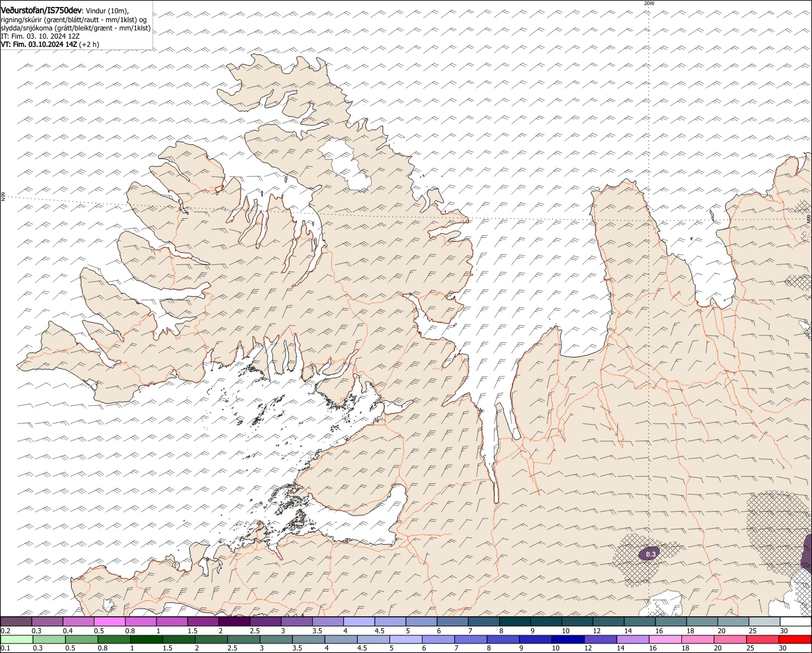The height and width of the screenshot is (653, 812).
Task: Pick the top-row legend swatch labeled 0.8
Action: point(141,621)
